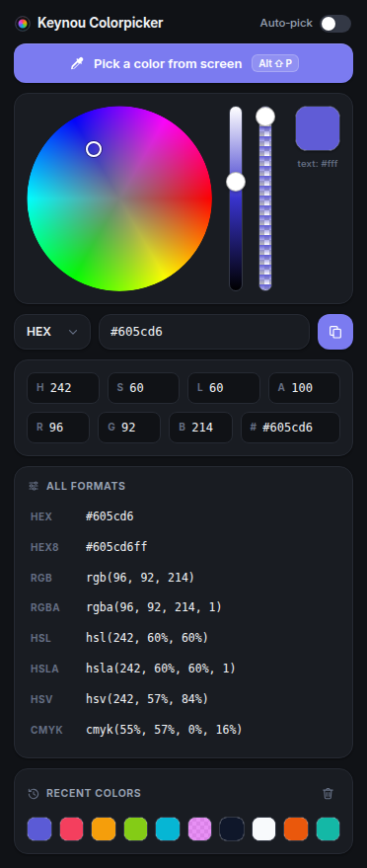Open the HEX format dropdown
367x868 pixels.
[52, 332]
